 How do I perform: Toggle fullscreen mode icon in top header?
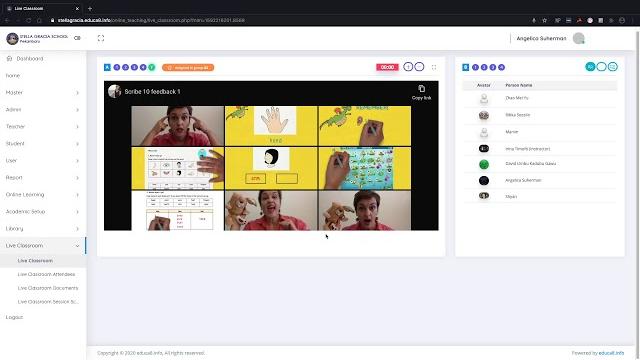(101, 38)
